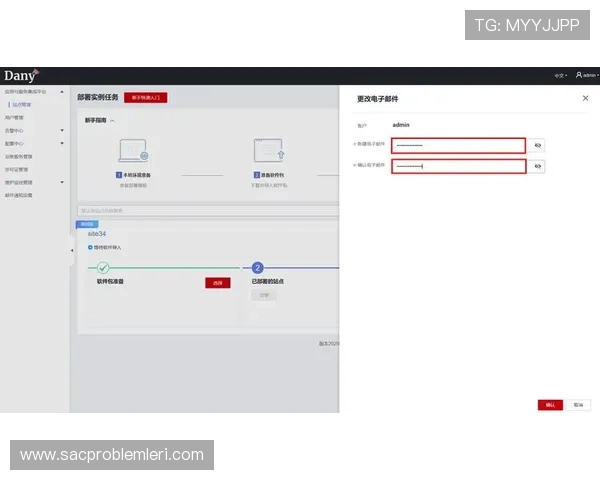Click the 更改电子邮件 panel title
600x480 pixels.
tap(378, 99)
